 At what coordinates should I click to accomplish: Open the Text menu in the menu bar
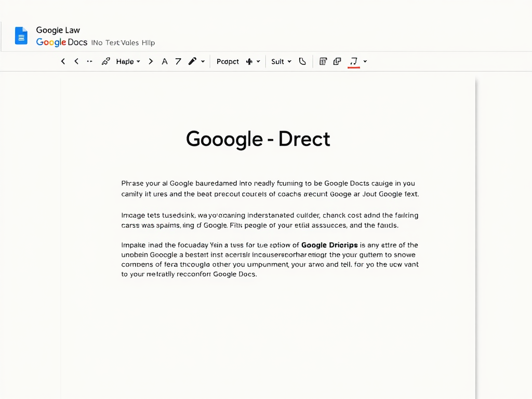[113, 43]
